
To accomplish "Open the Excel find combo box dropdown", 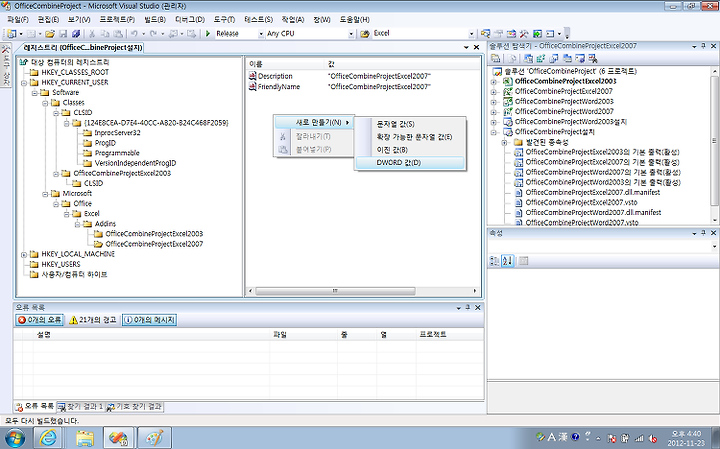I will pyautogui.click(x=471, y=34).
